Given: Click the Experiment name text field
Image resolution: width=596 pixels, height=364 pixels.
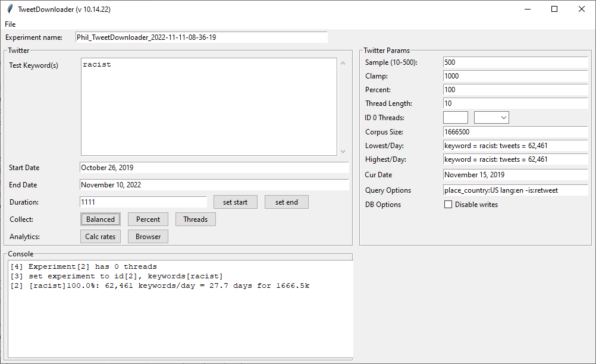Looking at the screenshot, I should [x=201, y=37].
